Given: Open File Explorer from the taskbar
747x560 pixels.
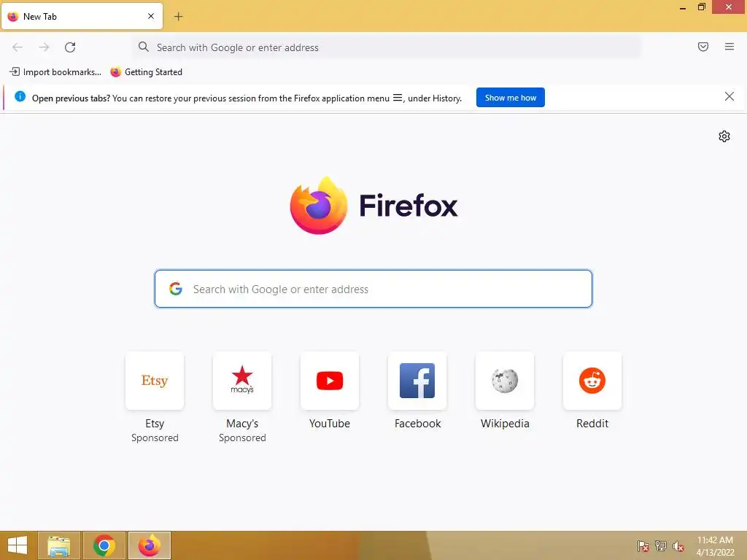Looking at the screenshot, I should [x=58, y=545].
